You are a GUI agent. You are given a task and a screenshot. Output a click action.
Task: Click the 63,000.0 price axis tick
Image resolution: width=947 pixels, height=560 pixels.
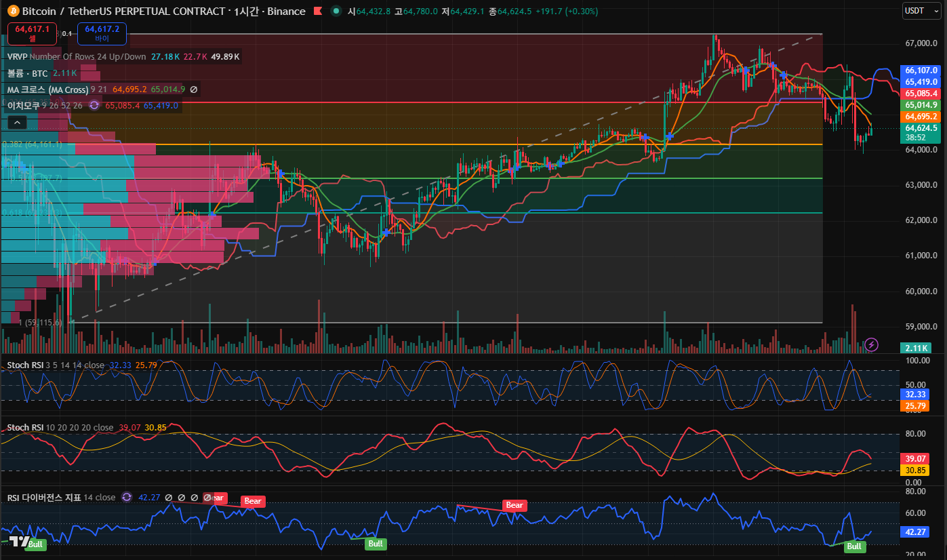point(921,185)
